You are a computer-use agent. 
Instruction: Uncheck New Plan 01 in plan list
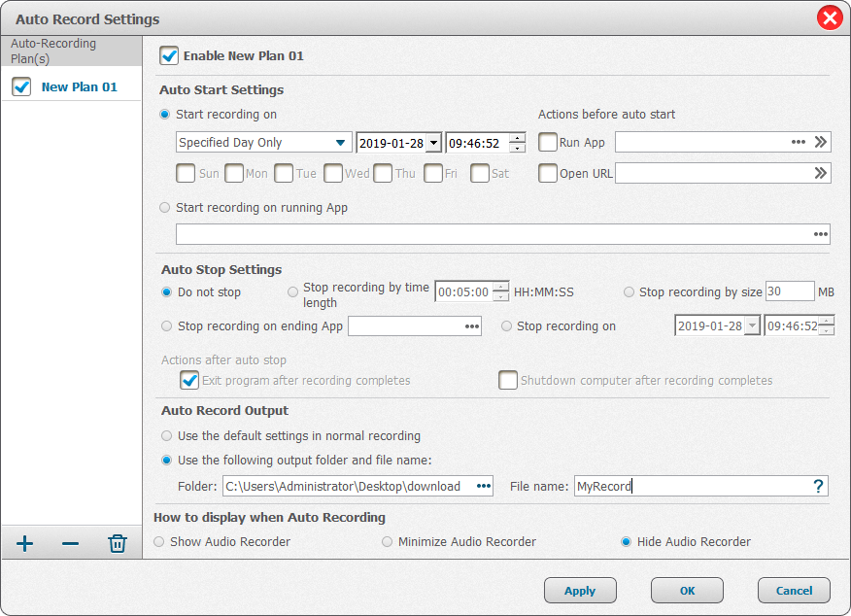[x=21, y=86]
